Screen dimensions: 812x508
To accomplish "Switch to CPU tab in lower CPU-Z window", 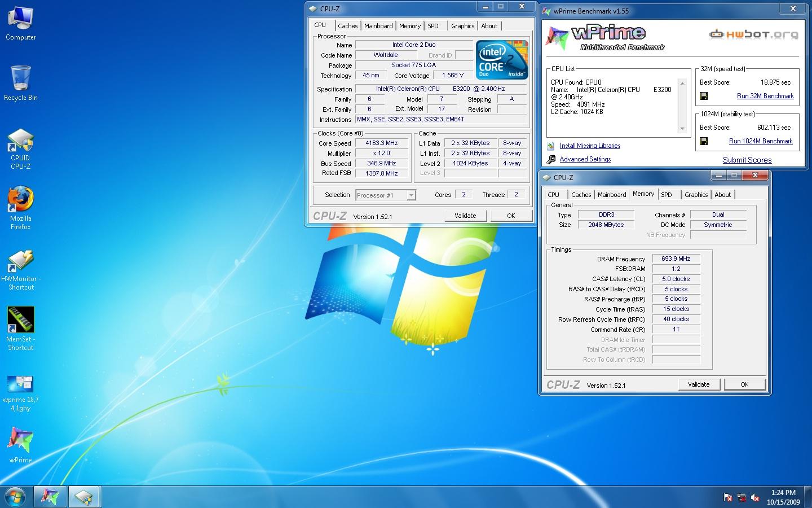I will [554, 195].
